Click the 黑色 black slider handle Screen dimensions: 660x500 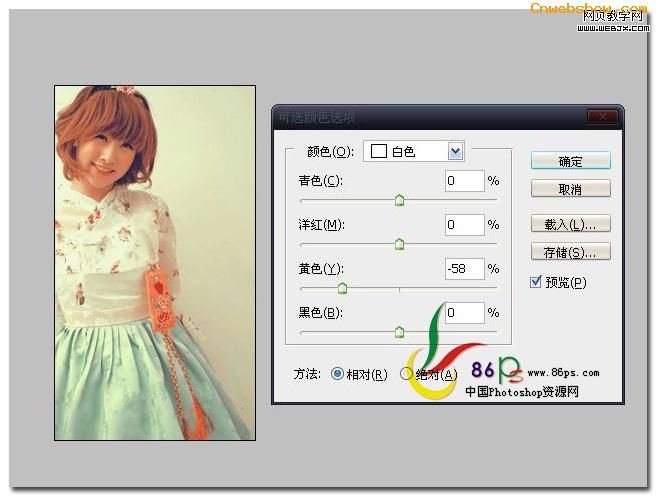(x=399, y=332)
